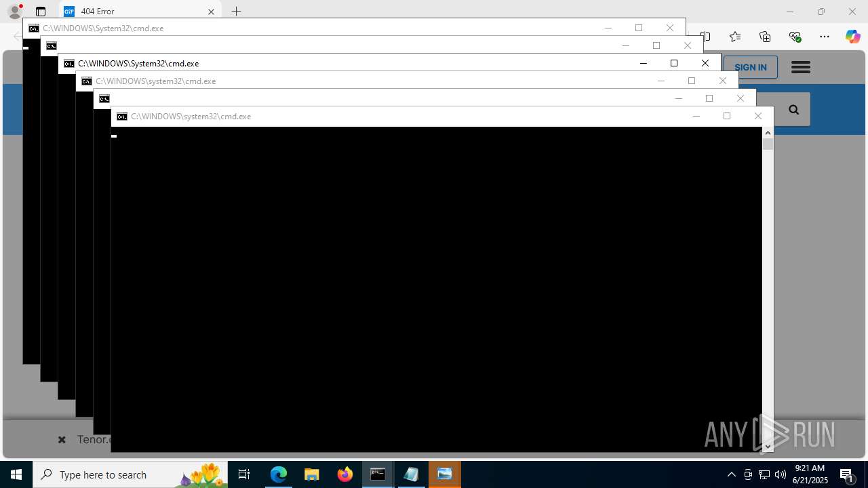Close the frontmost cmd.exe window

coord(758,116)
